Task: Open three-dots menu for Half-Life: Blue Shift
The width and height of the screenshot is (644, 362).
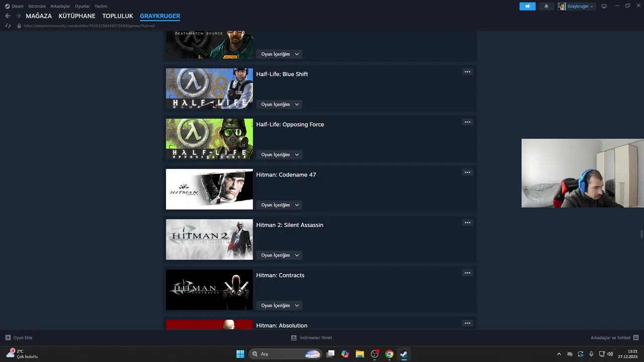Action: 467,72
